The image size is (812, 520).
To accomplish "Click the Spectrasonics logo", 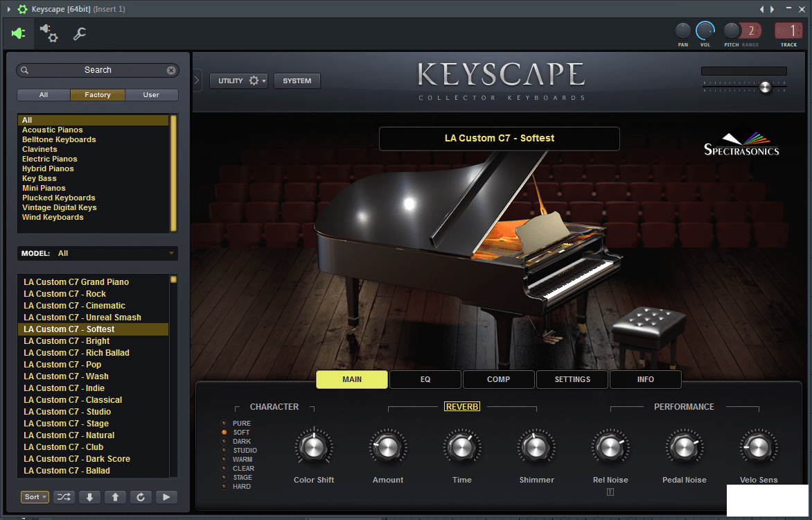I will pos(741,145).
